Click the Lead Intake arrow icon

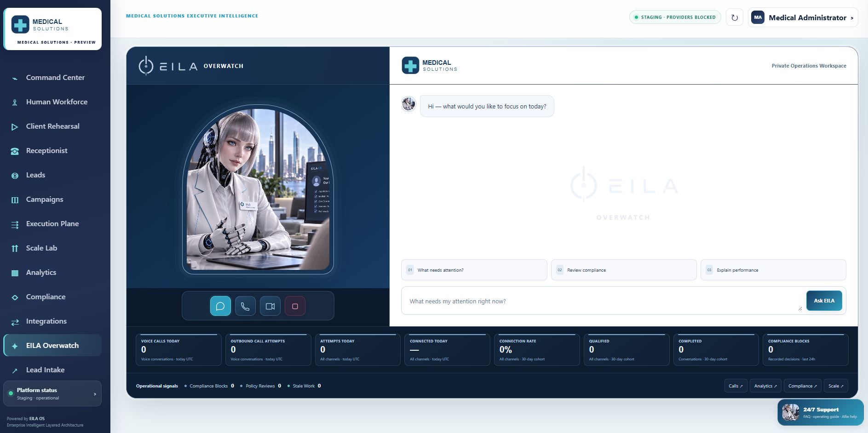click(x=15, y=370)
